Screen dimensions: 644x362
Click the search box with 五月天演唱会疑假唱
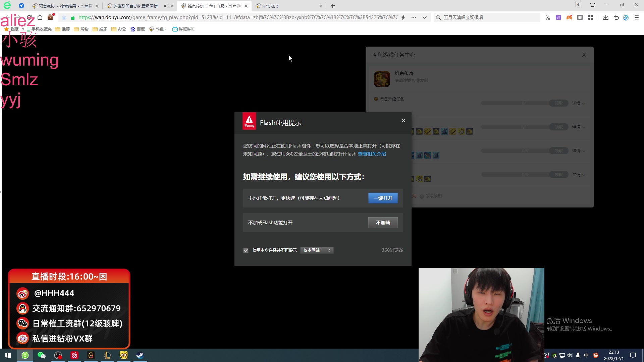point(487,17)
